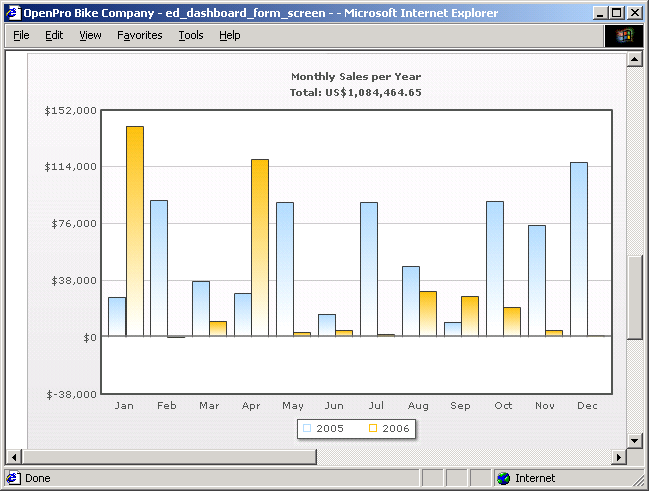This screenshot has height=491, width=649.
Task: Open the Tools menu
Action: click(x=190, y=35)
